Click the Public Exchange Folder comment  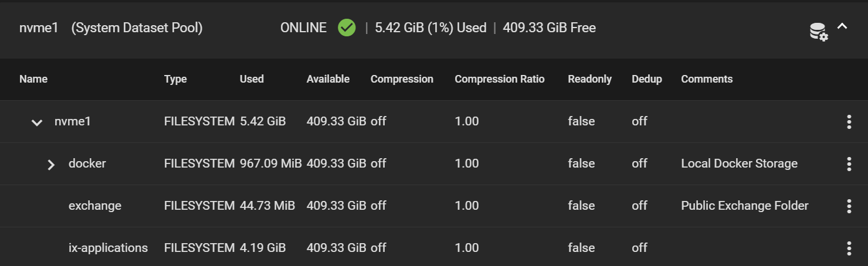[x=745, y=206]
